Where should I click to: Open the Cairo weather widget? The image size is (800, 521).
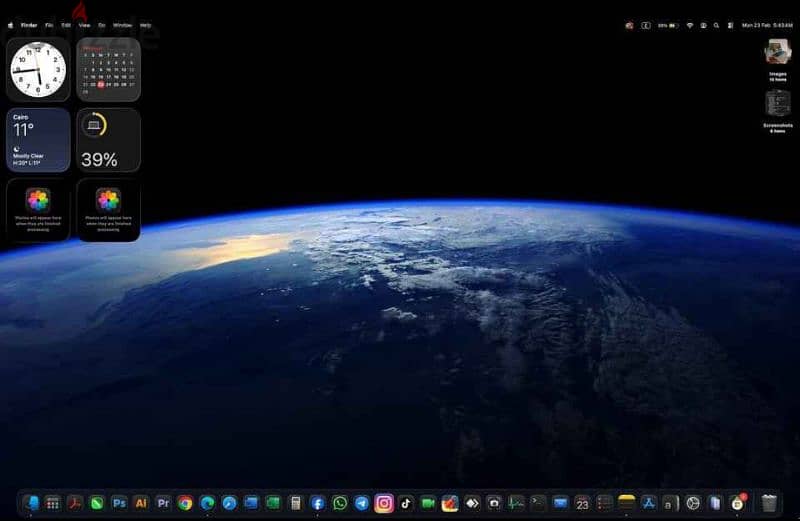[x=38, y=140]
